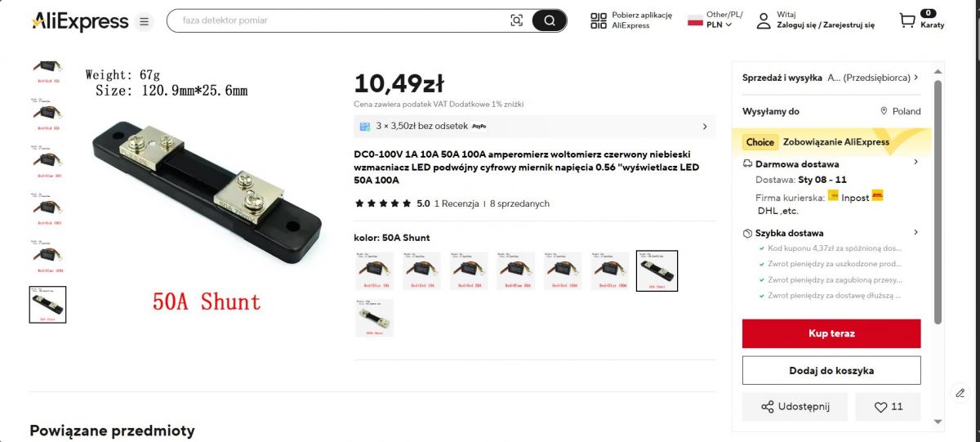
Task: Select the 100A Shunt variant thumbnail
Action: [374, 318]
